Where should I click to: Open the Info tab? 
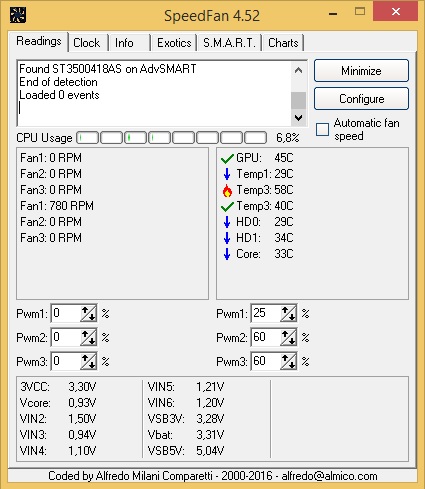tap(124, 43)
